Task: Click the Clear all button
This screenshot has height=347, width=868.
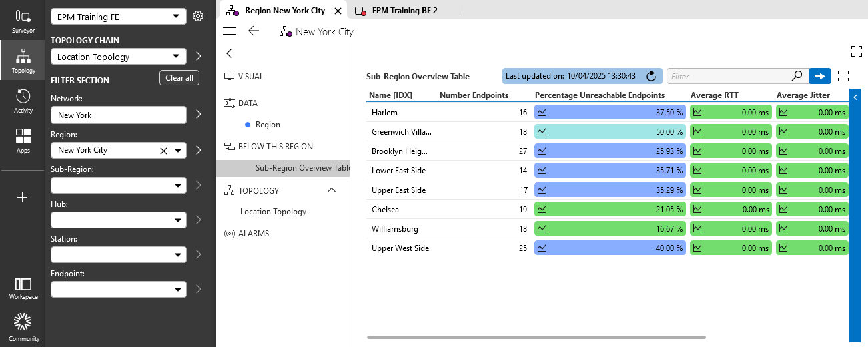Action: 179,78
